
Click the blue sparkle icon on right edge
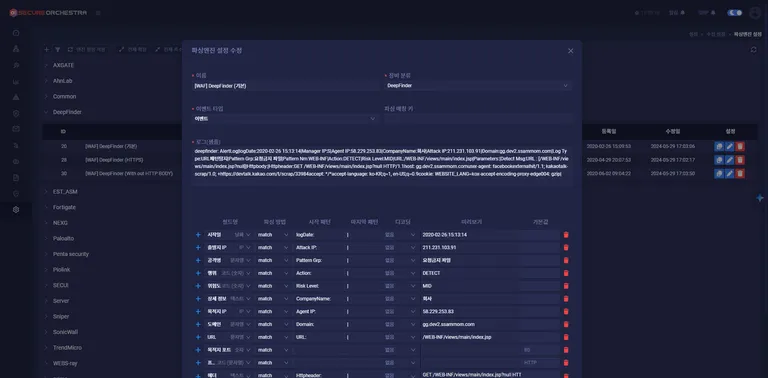pos(760,198)
